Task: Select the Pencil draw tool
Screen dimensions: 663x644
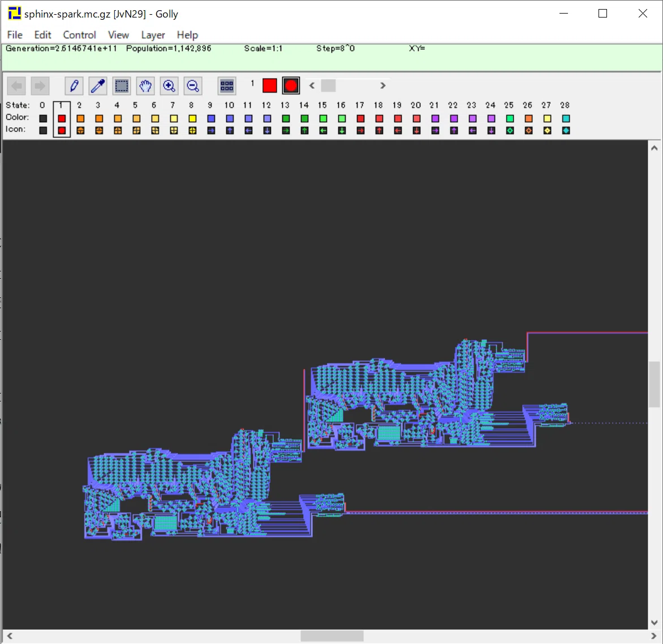Action: [x=74, y=86]
